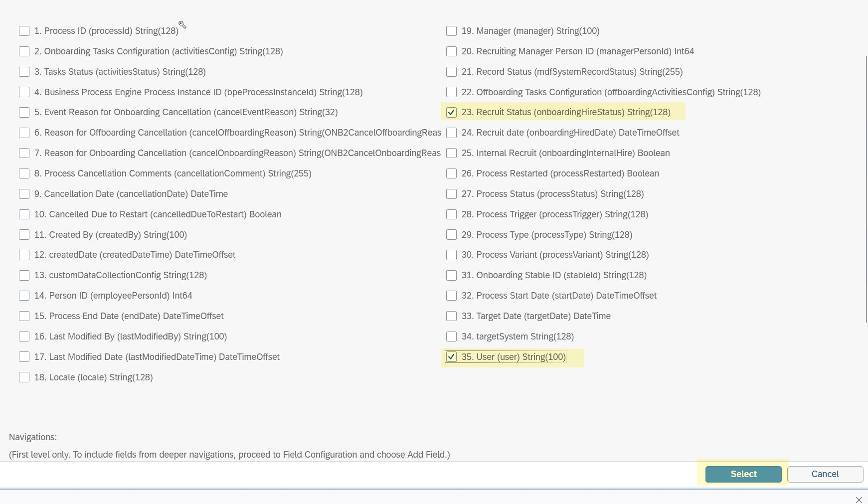
Task: Select customDataCollectionConfig checkbox
Action: point(24,275)
